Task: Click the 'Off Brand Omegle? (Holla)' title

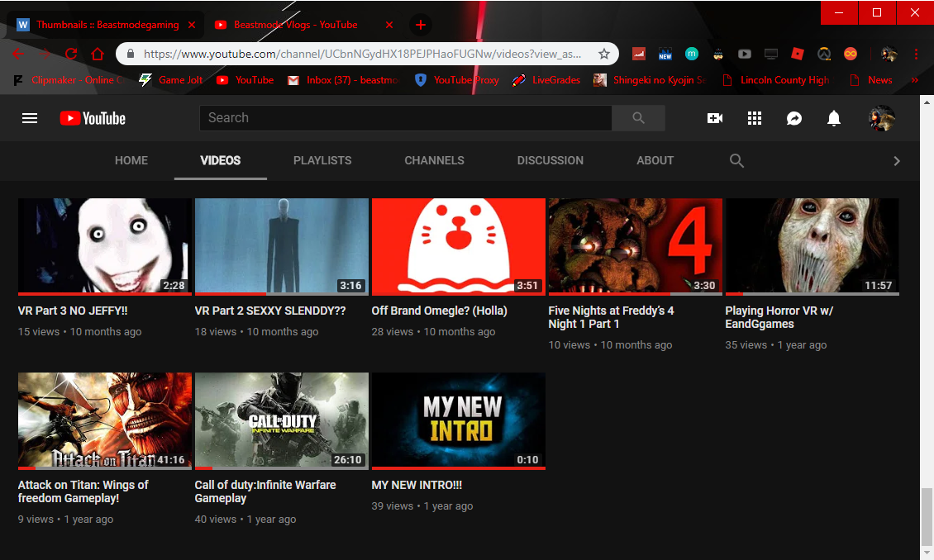Action: [440, 311]
